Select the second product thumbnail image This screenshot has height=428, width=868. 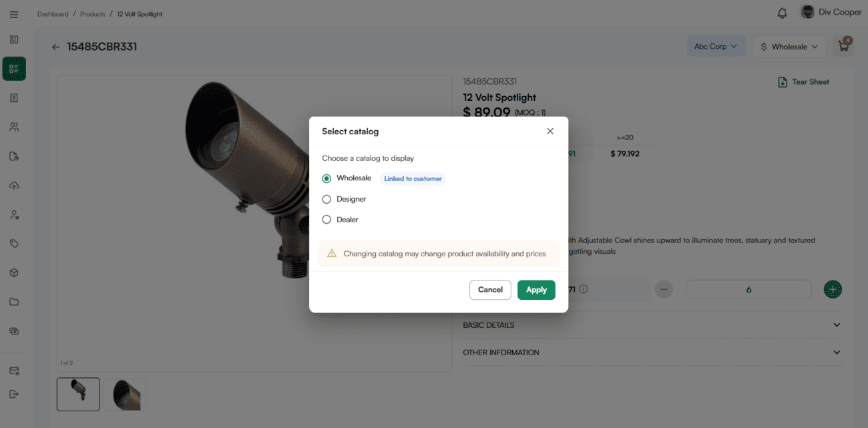(125, 394)
